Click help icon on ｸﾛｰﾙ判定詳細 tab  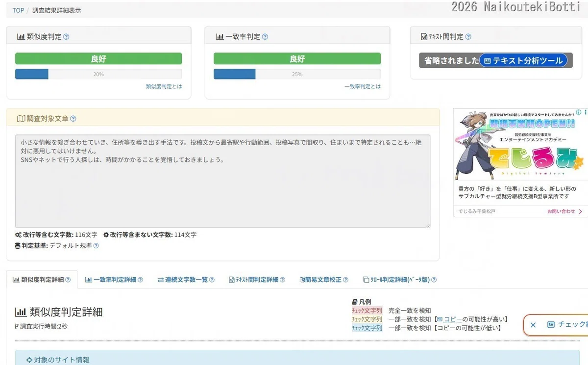pyautogui.click(x=434, y=280)
